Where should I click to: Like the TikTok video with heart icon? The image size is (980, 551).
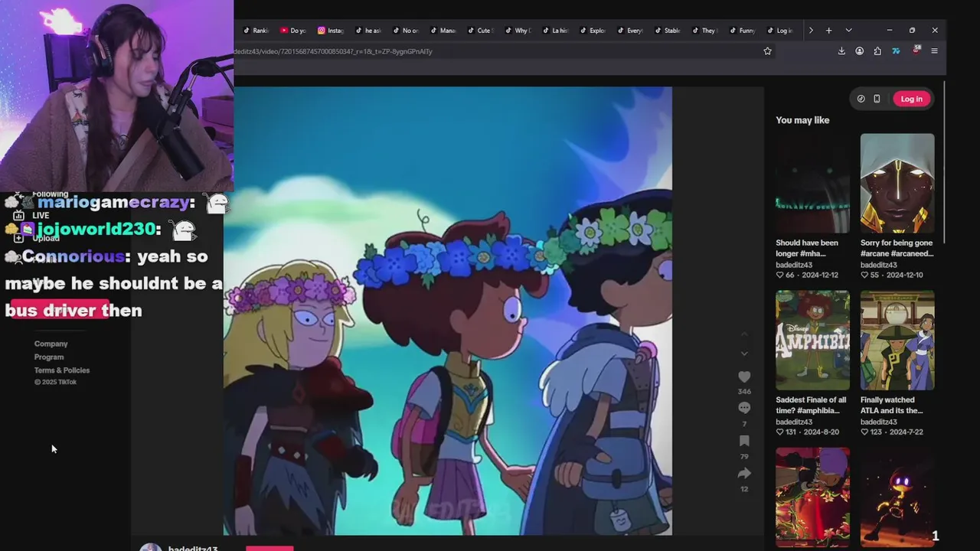pyautogui.click(x=744, y=377)
